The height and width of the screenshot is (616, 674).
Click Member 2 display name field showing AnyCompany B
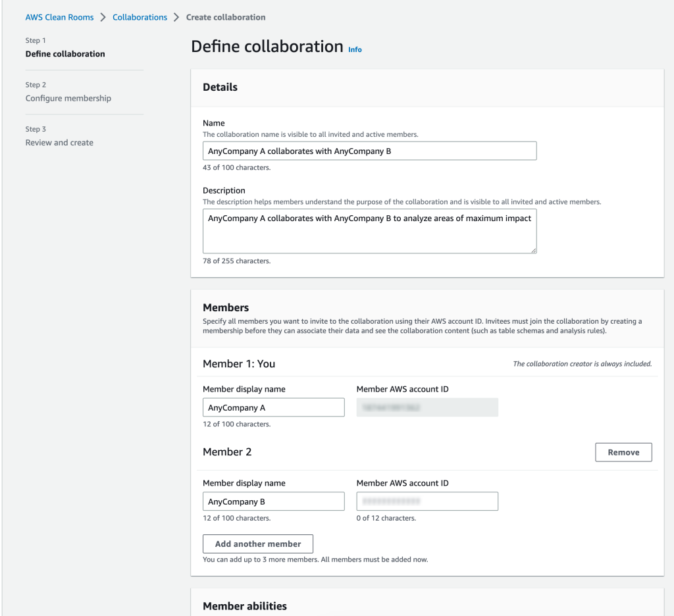tap(273, 501)
